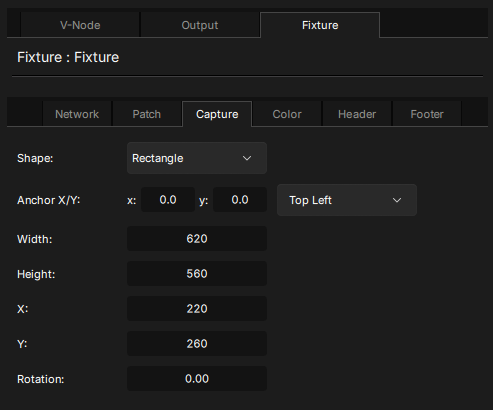This screenshot has height=410, width=493.
Task: Click the Anchor x input field
Action: pyautogui.click(x=168, y=200)
